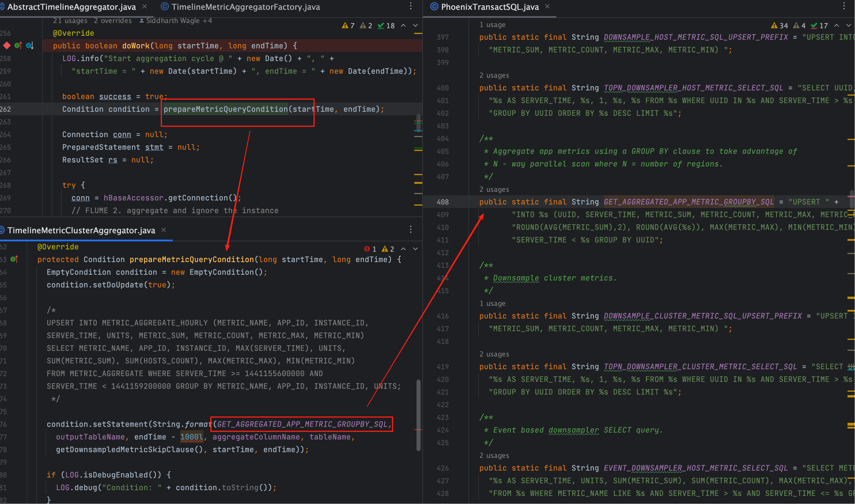Click the 1 error indicator in TimelineMetricClusterAggregator editor
Screen dimensions: 855x504
[370, 249]
